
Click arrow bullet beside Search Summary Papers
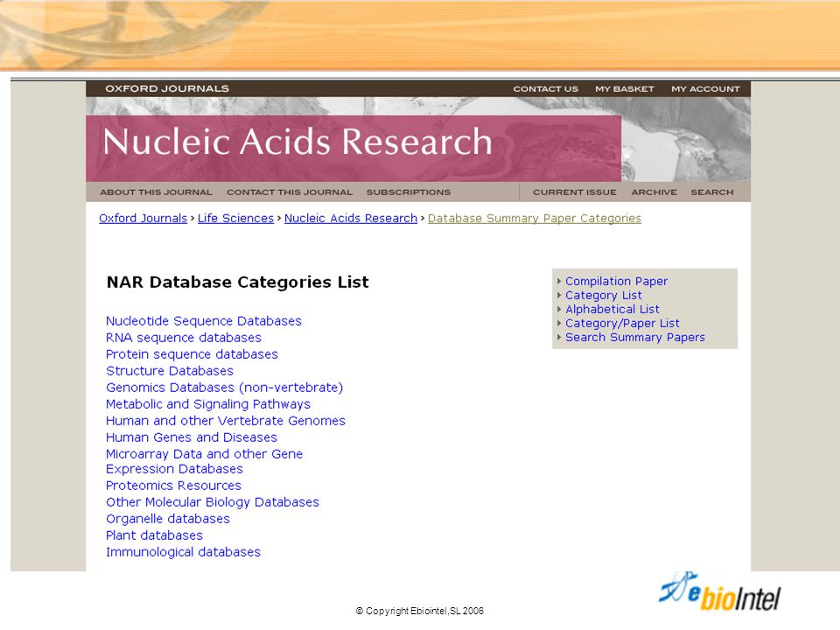click(x=559, y=337)
